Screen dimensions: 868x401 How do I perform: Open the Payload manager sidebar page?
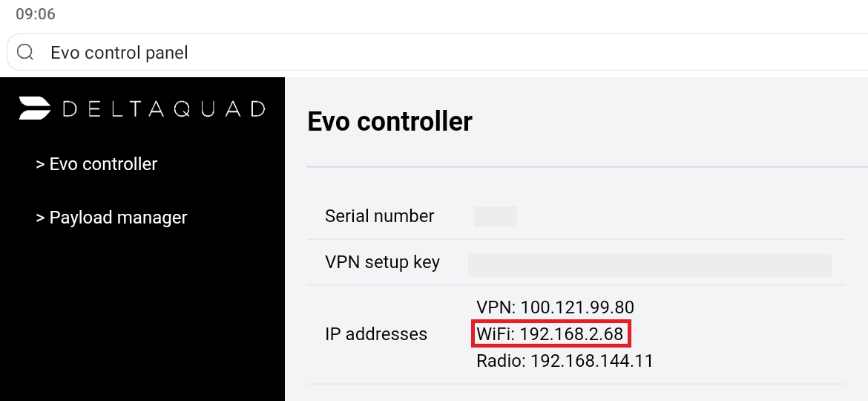point(118,218)
